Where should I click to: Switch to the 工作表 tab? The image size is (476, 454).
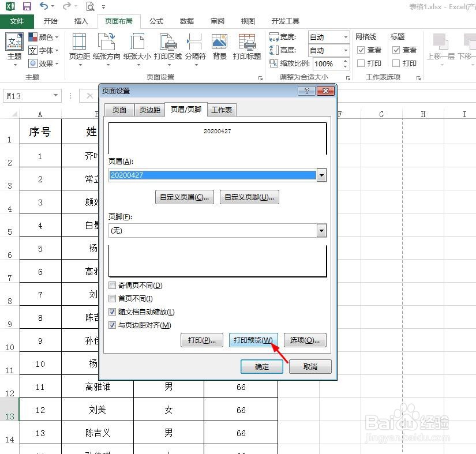click(x=222, y=110)
